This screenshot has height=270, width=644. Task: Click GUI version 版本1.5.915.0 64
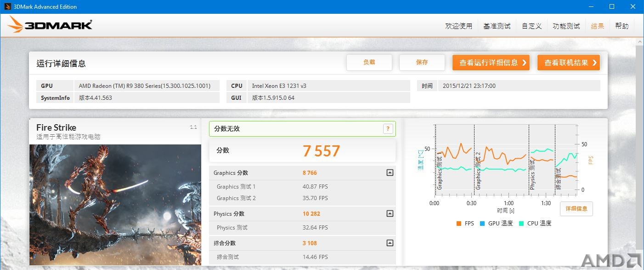[273, 98]
